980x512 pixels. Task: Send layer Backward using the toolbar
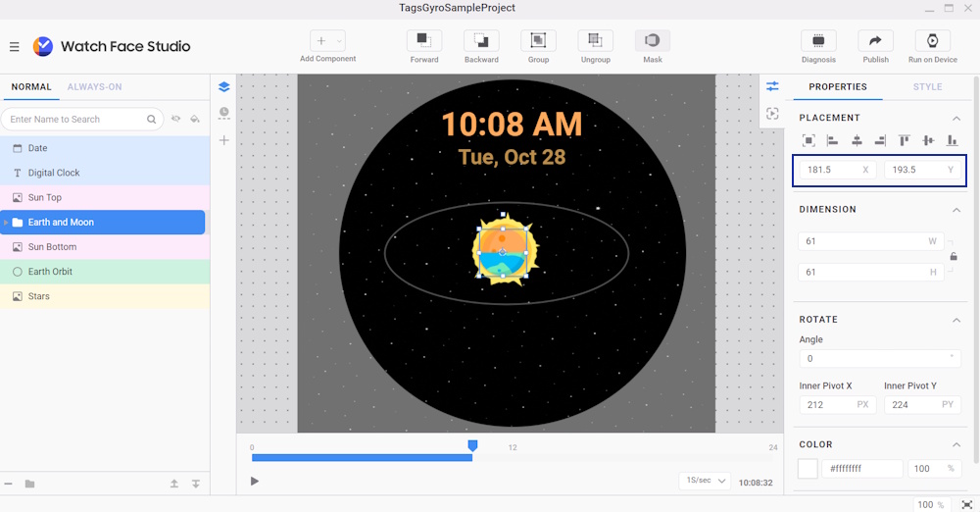click(x=481, y=41)
